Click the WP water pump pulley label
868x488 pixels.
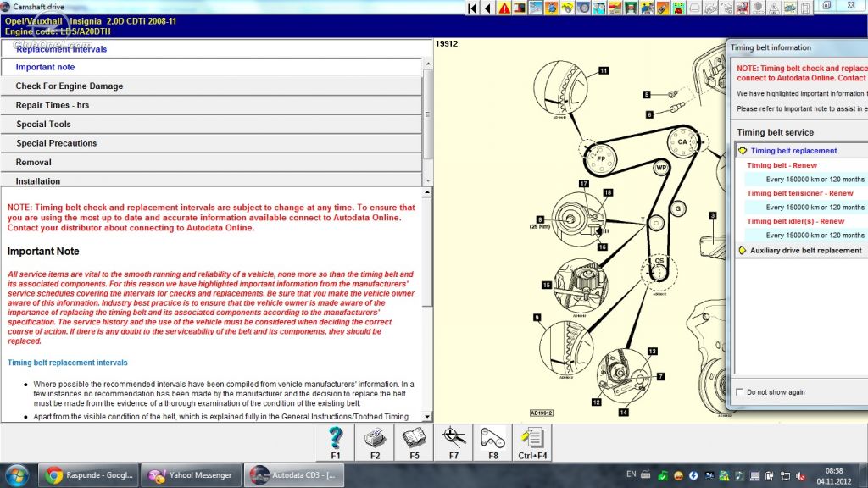pos(661,167)
